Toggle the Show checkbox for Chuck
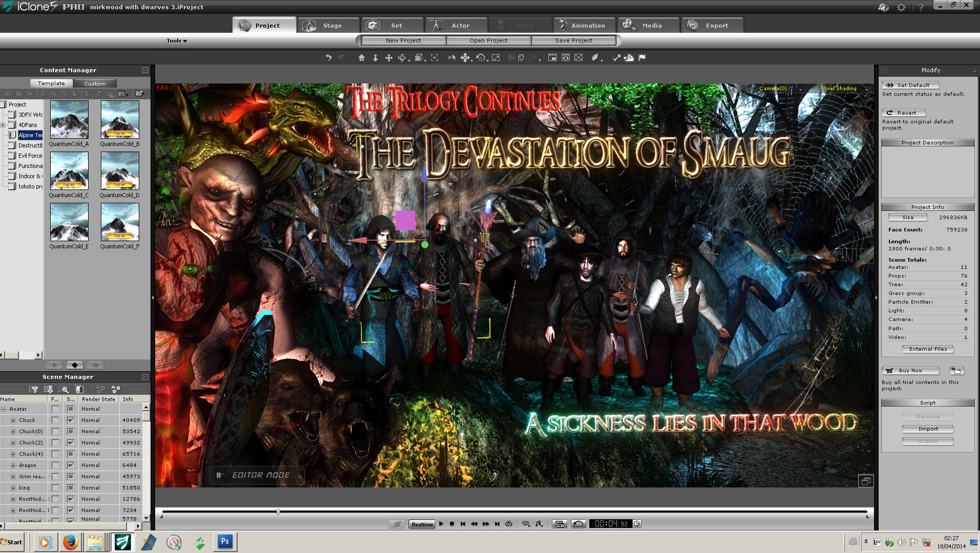Screen dimensions: 980x553 click(x=71, y=420)
